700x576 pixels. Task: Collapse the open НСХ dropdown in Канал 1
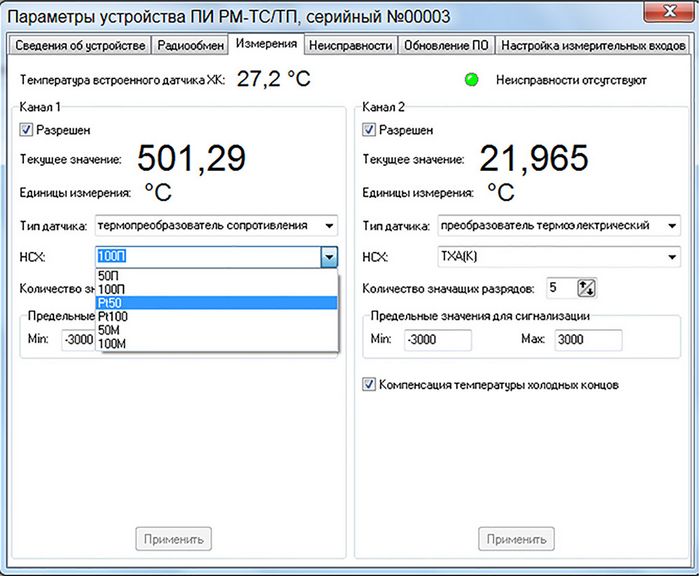tap(329, 257)
